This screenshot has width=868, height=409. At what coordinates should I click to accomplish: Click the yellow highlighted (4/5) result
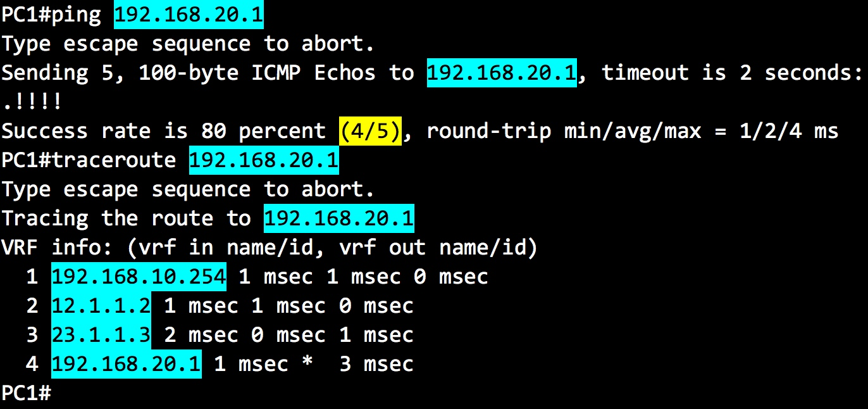coord(370,131)
